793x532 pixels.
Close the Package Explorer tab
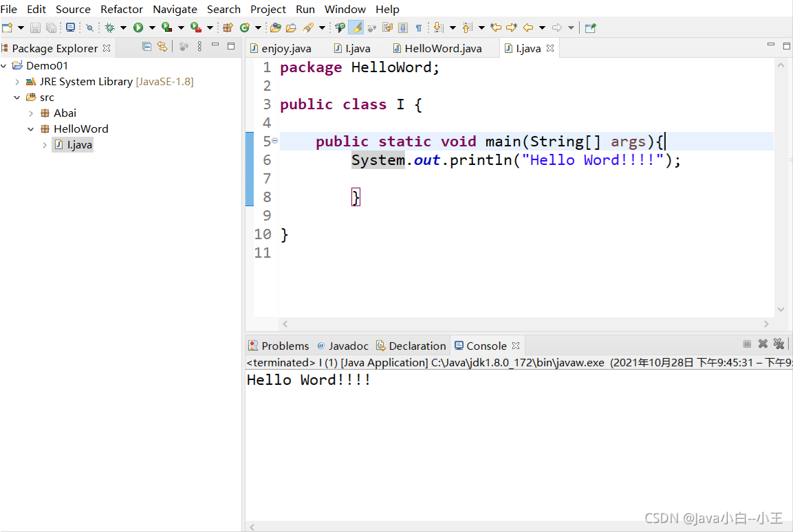pyautogui.click(x=106, y=49)
